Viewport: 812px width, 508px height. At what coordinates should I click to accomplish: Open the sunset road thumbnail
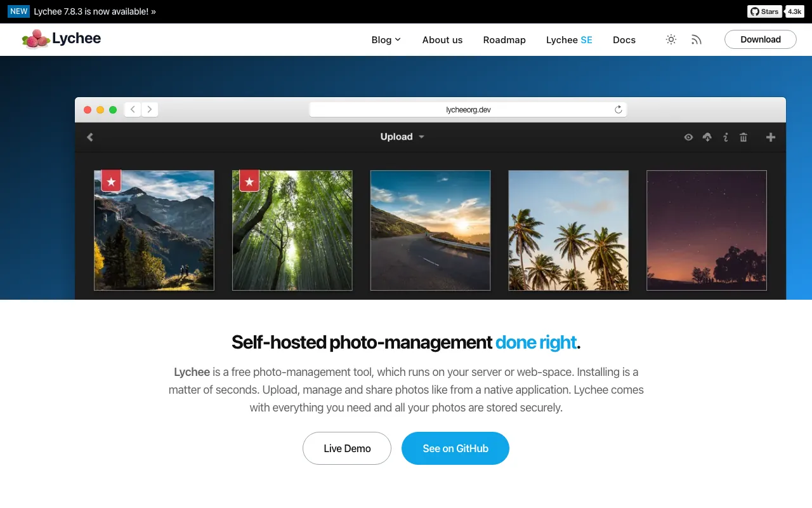tap(431, 231)
